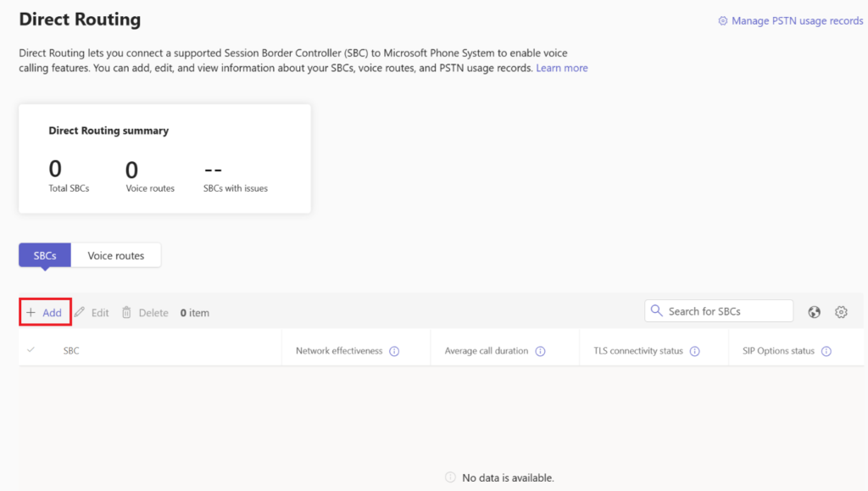
Task: Click the Delete trash can button
Action: (x=145, y=312)
